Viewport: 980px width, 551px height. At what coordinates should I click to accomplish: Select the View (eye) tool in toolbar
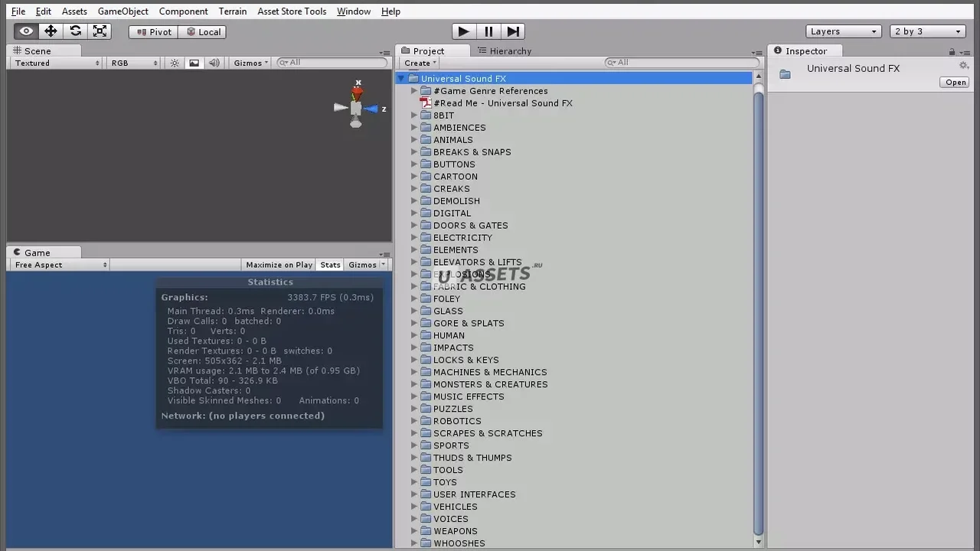[26, 31]
